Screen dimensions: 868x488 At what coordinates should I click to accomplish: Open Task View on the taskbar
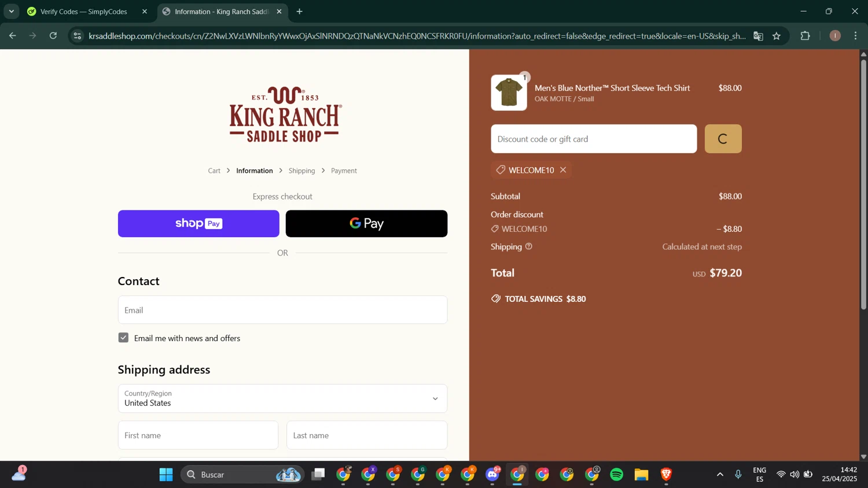pyautogui.click(x=318, y=475)
